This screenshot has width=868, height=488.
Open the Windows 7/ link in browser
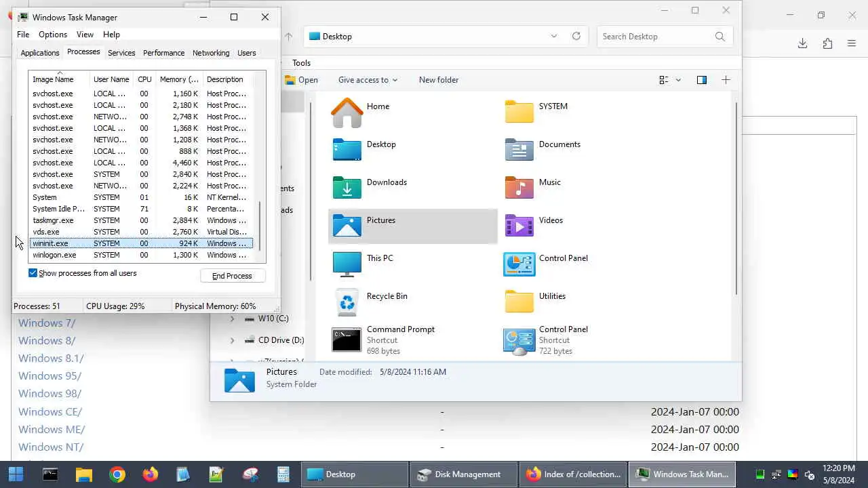47,323
